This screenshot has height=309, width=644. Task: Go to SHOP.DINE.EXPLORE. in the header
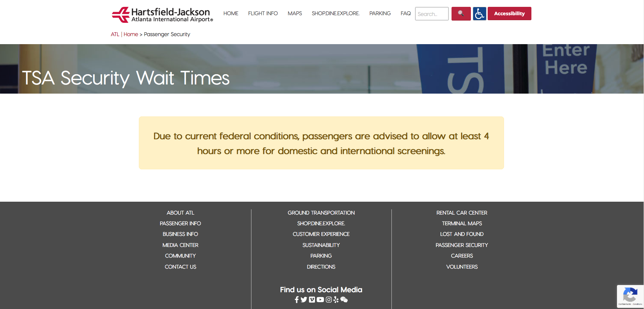[336, 13]
